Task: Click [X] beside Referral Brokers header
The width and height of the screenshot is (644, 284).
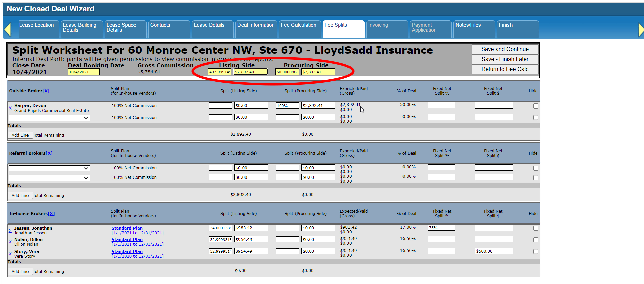Action: (49, 153)
